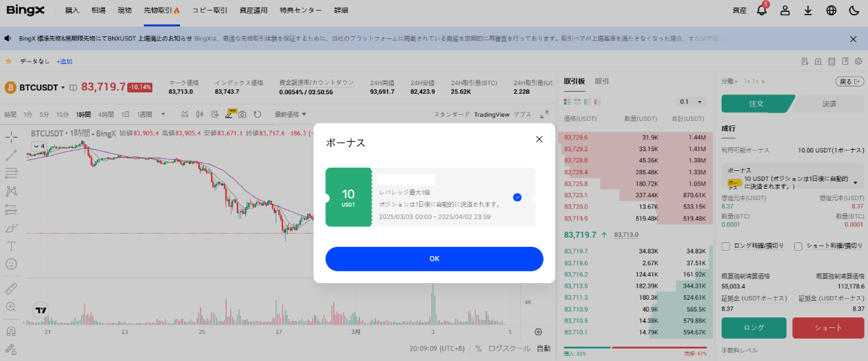This screenshot has height=361, width=868.
Task: Click the BingX logo
Action: pos(26,11)
